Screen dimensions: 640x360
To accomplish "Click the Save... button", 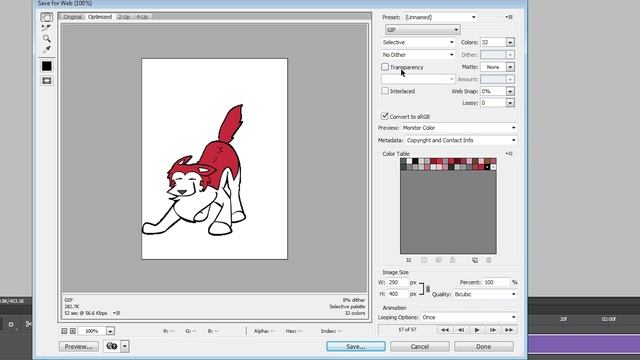I will [x=356, y=346].
